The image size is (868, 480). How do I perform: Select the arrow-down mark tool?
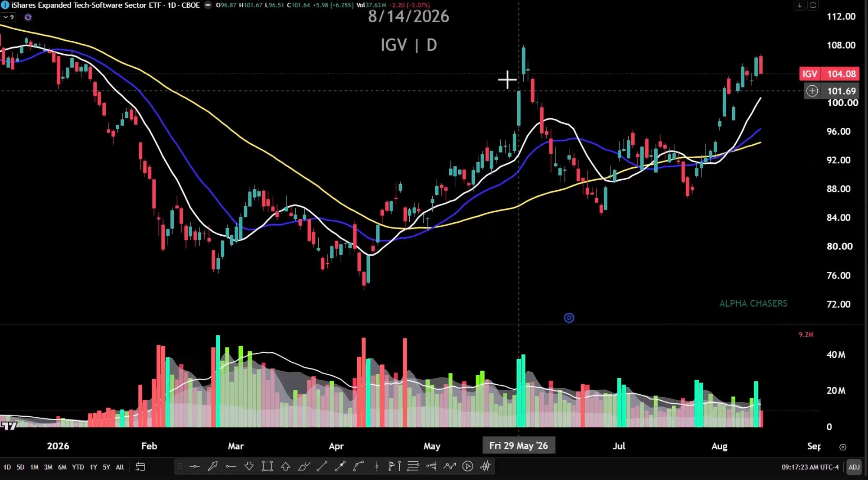pyautogui.click(x=249, y=467)
